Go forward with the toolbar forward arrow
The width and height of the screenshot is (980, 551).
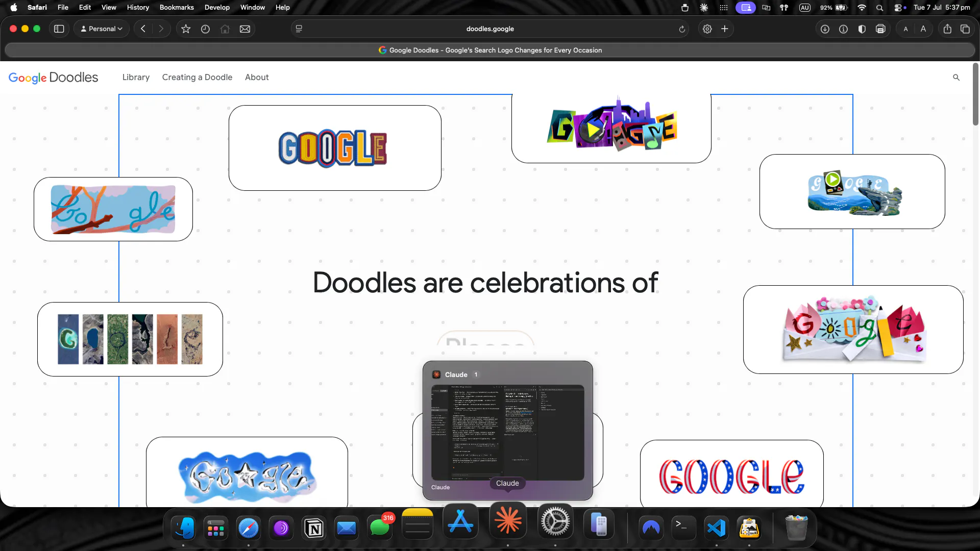coord(161,29)
